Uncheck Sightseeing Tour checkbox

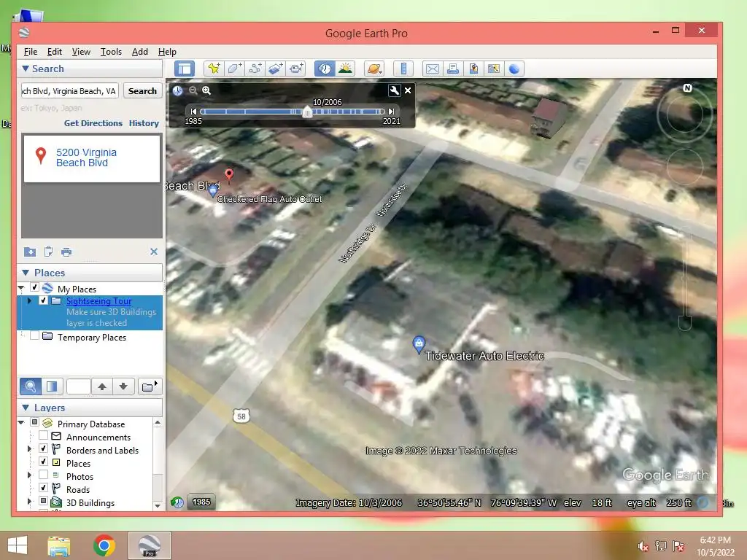coord(43,300)
